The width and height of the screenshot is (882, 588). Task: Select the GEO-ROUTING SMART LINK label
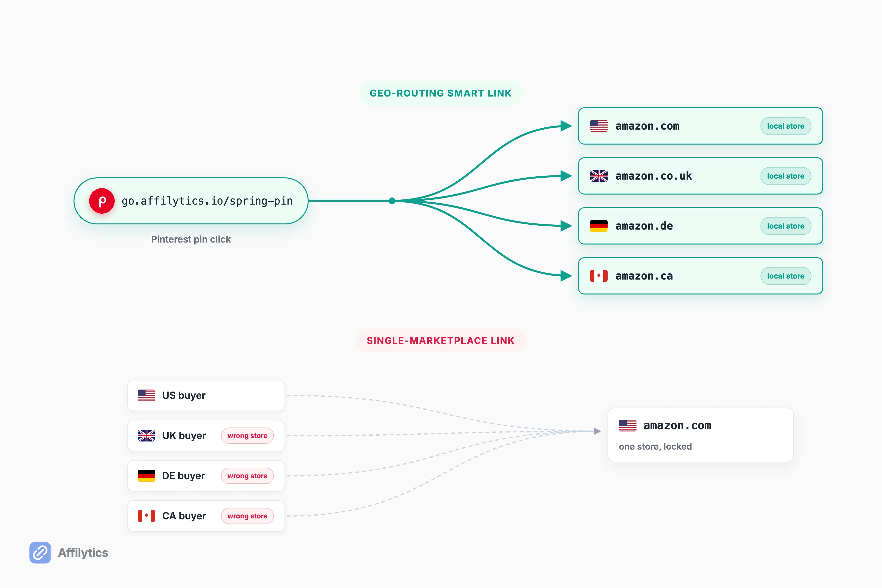(x=441, y=93)
